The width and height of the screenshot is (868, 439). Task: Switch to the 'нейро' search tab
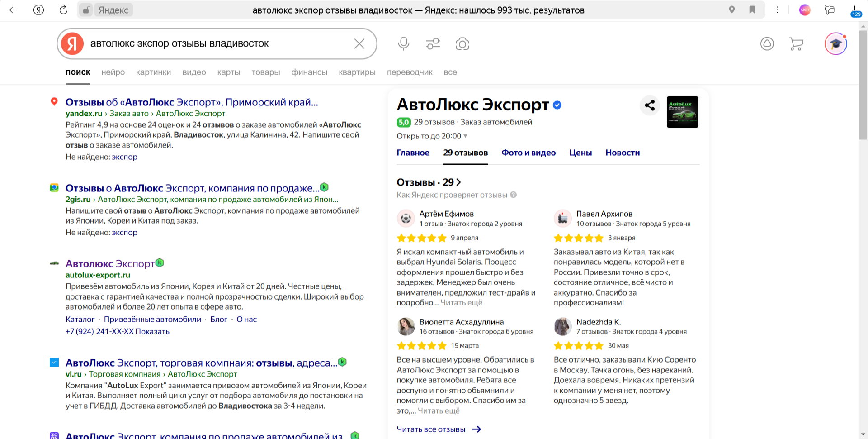pos(113,72)
